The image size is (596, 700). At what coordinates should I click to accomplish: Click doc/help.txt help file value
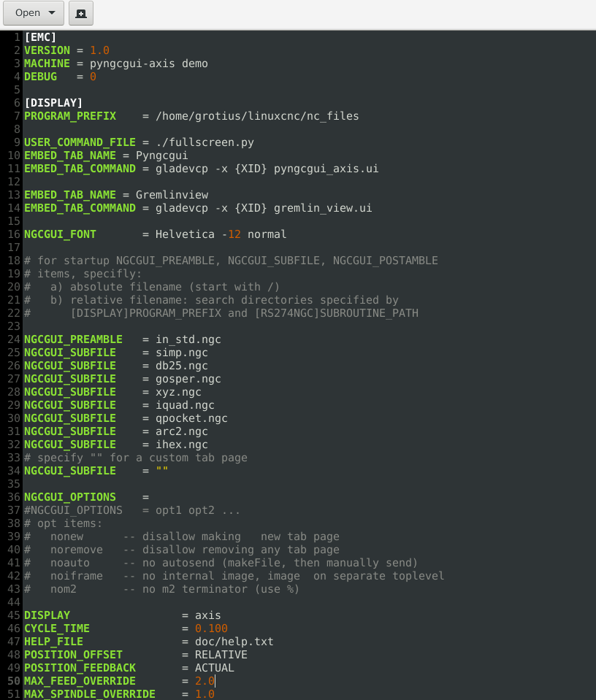click(x=234, y=642)
